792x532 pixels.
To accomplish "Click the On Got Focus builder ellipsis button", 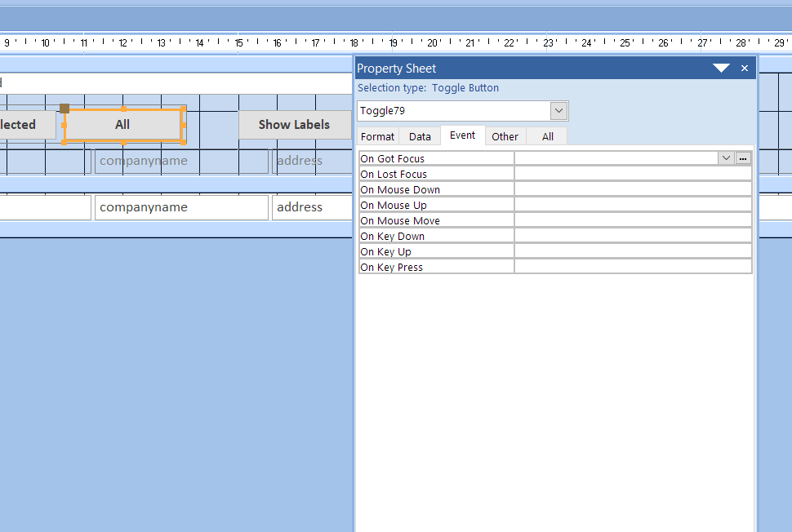I will pyautogui.click(x=742, y=158).
